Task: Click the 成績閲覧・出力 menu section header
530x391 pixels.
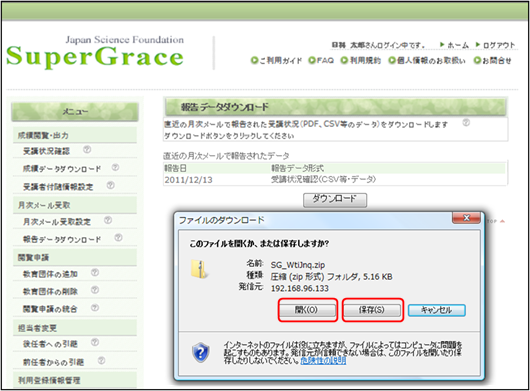Action: point(75,135)
